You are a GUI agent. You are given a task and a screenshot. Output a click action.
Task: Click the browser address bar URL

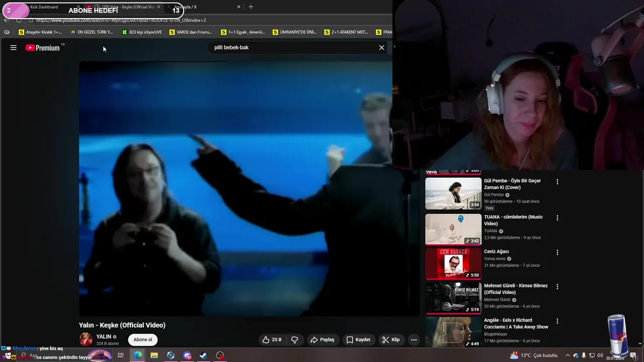pos(121,20)
